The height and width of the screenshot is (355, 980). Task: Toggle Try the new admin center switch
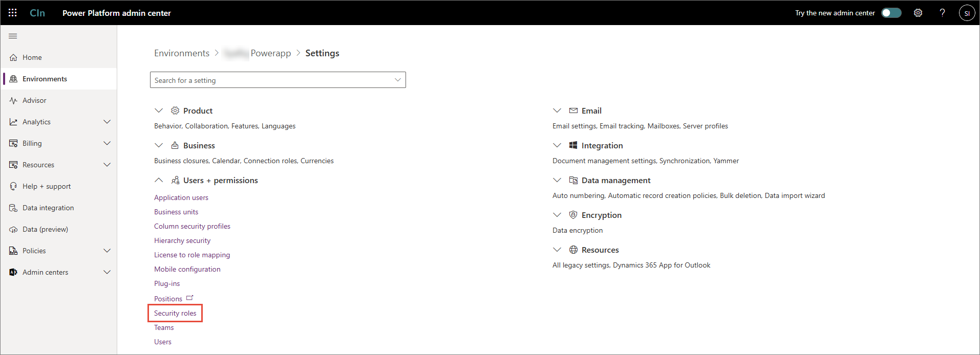(x=891, y=13)
